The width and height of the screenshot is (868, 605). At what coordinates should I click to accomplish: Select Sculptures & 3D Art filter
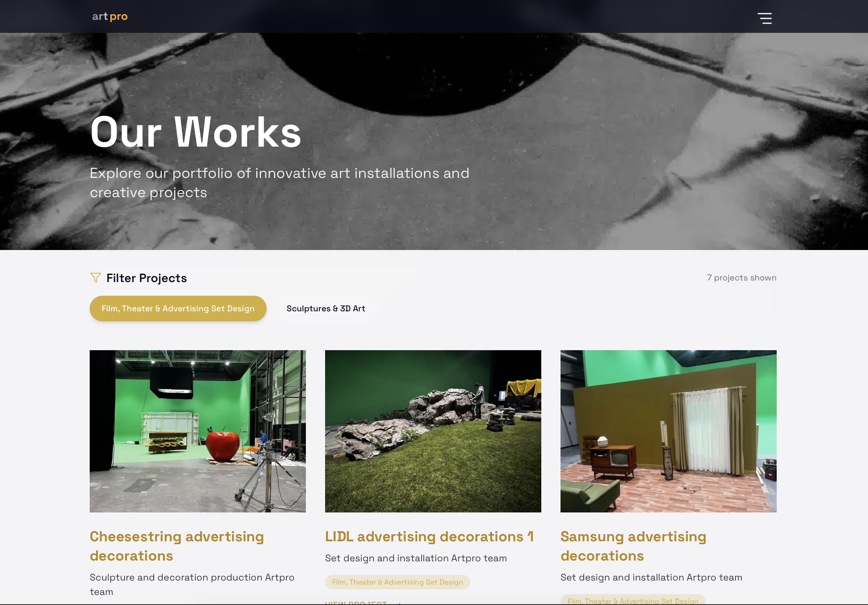326,309
